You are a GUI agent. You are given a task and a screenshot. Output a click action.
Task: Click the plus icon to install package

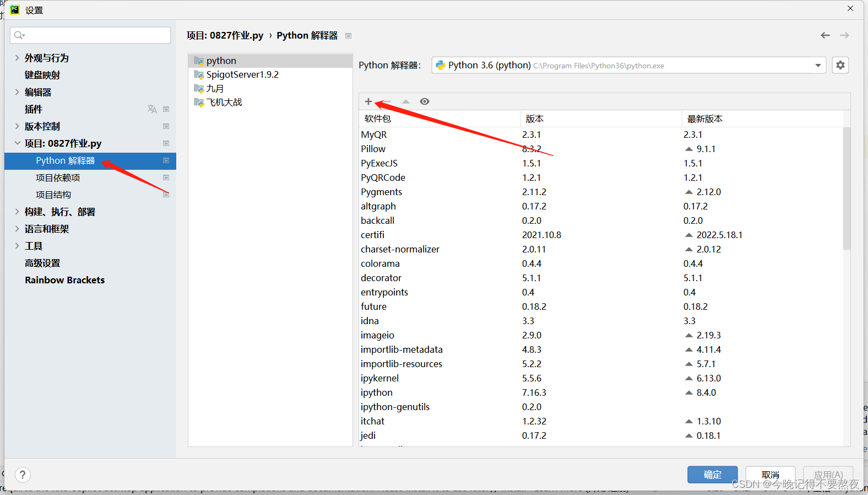tap(368, 101)
